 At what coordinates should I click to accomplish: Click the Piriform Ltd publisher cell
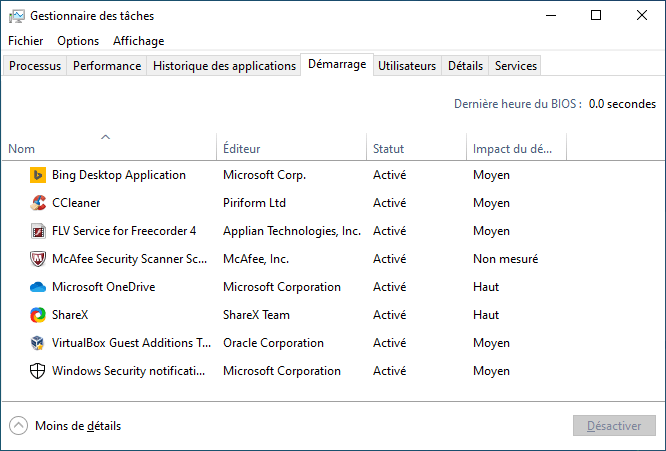(254, 203)
